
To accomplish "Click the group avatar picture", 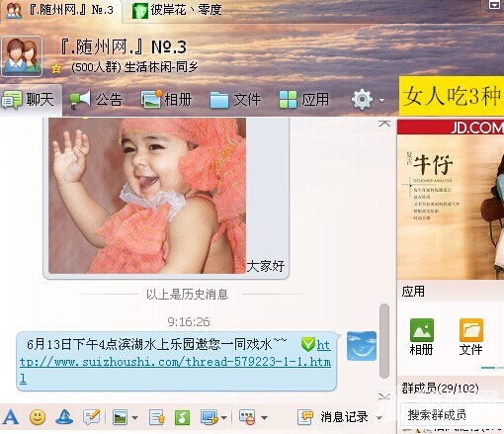I will click(22, 56).
